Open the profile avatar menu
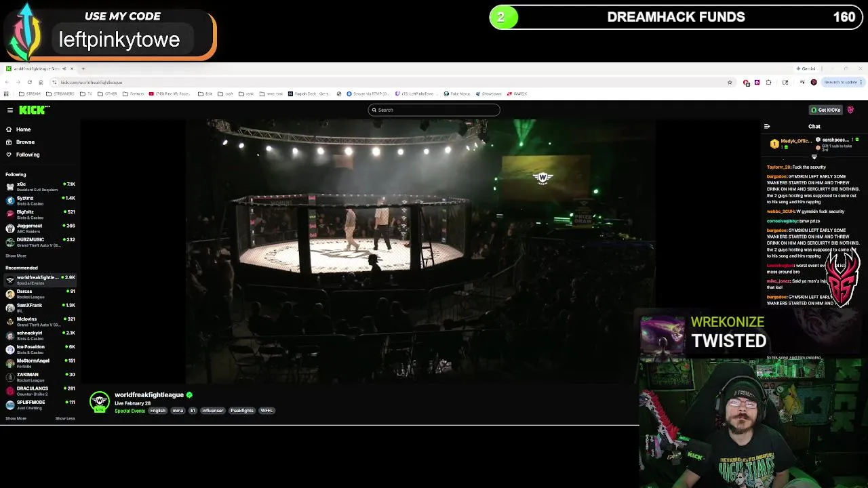 [x=850, y=110]
